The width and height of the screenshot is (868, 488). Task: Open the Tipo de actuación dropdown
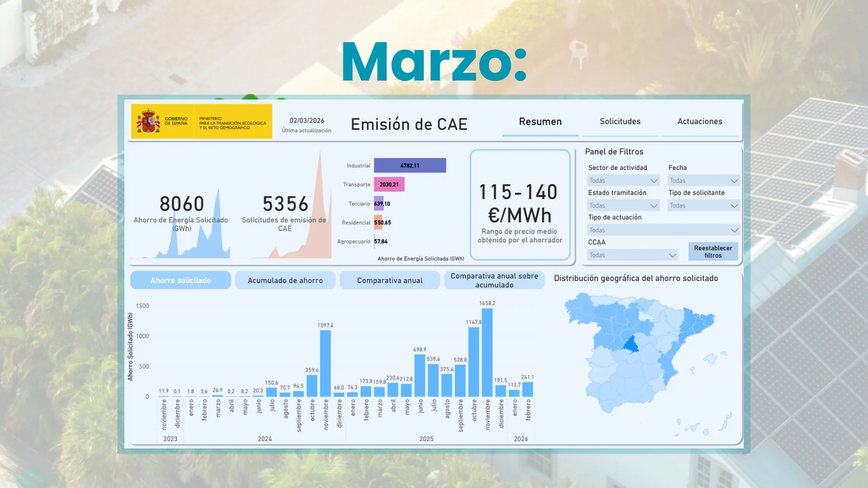(x=663, y=230)
